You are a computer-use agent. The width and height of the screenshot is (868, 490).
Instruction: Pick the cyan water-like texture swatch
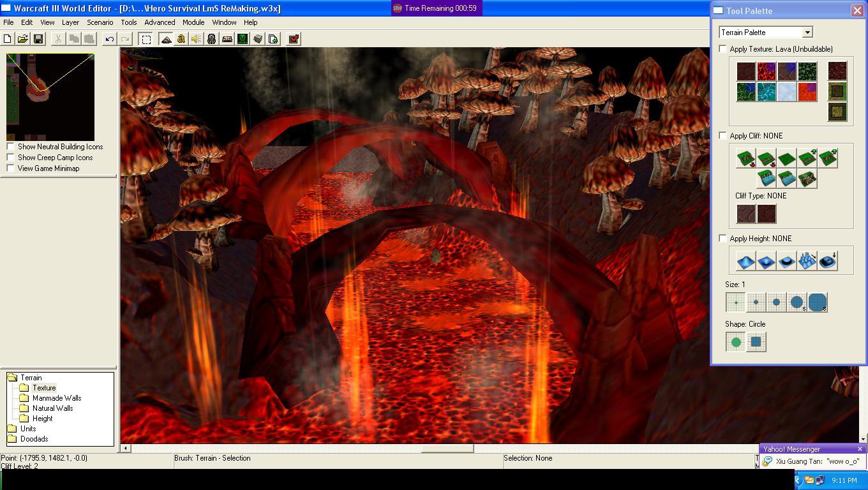click(x=766, y=92)
